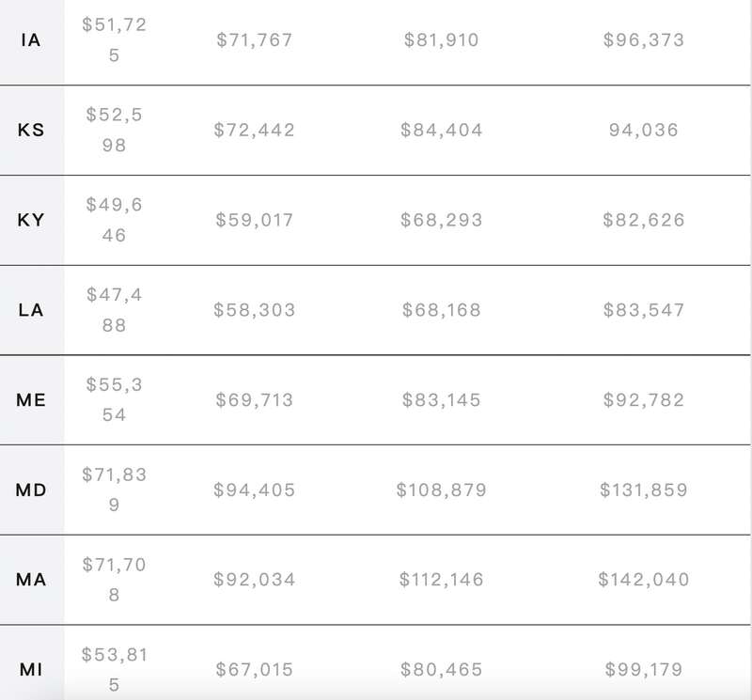Select the KY state row header
The image size is (752, 700).
point(31,220)
